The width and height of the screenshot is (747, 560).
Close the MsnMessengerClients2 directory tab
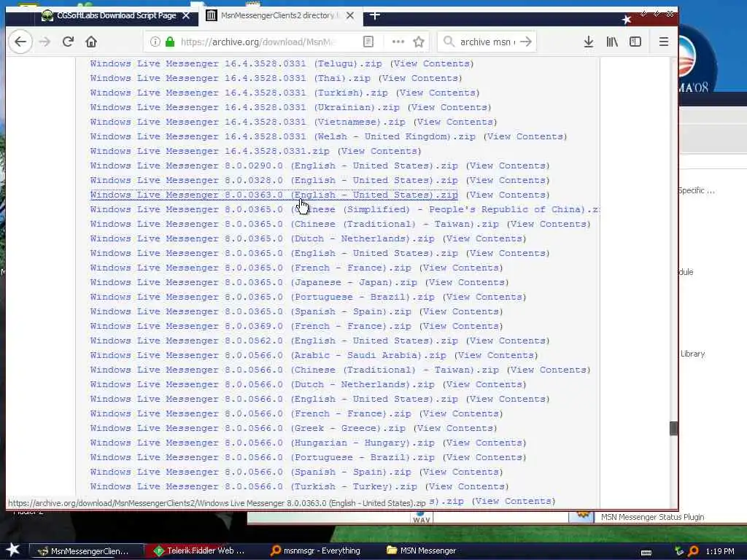[x=350, y=16]
